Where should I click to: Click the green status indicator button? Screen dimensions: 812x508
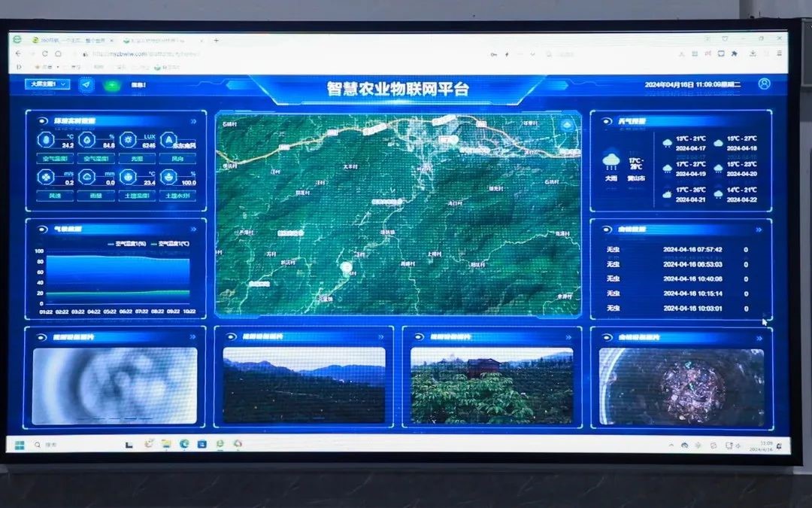(x=112, y=85)
